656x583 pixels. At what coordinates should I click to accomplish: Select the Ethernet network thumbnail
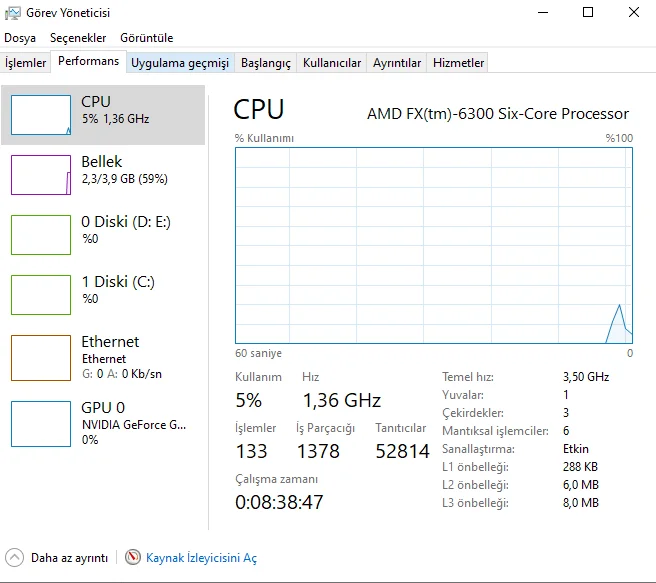click(41, 357)
